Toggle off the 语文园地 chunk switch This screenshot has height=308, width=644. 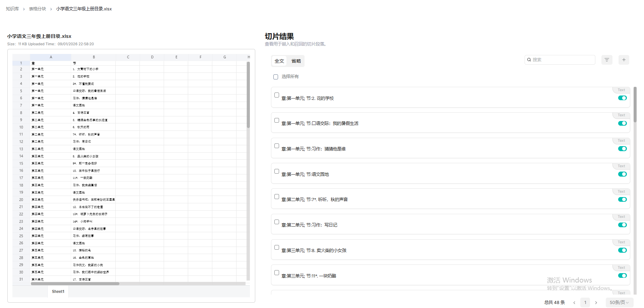(622, 174)
